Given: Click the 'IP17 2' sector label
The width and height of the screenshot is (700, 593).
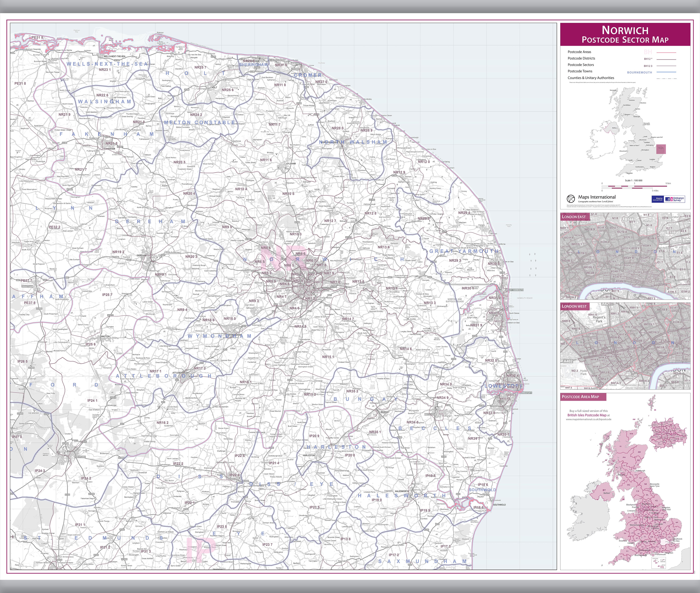Looking at the screenshot, I should coord(394,555).
